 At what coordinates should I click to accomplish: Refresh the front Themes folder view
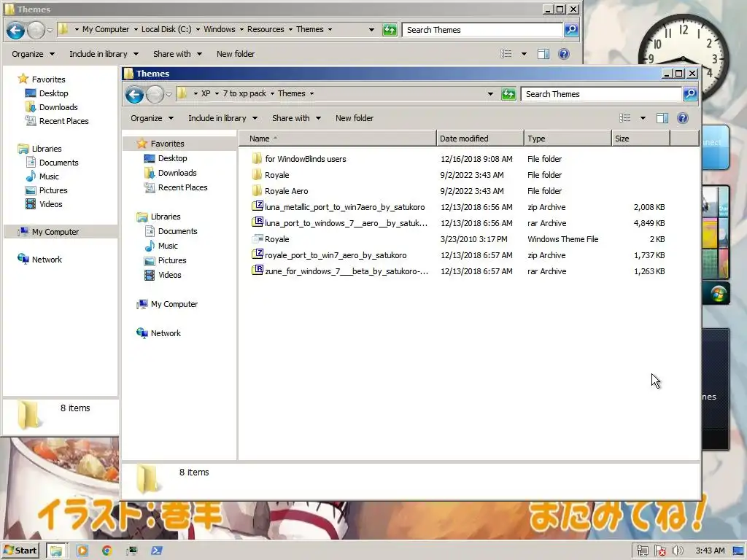click(x=508, y=94)
